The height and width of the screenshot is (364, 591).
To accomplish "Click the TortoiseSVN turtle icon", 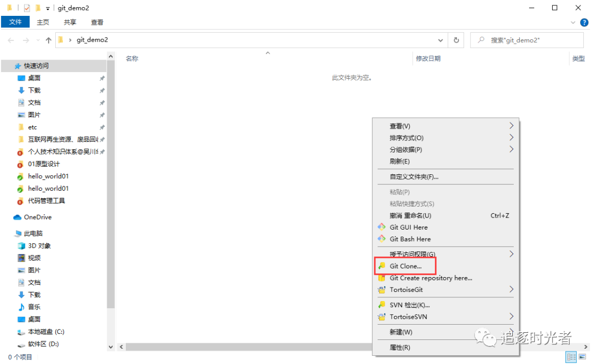I will point(381,316).
